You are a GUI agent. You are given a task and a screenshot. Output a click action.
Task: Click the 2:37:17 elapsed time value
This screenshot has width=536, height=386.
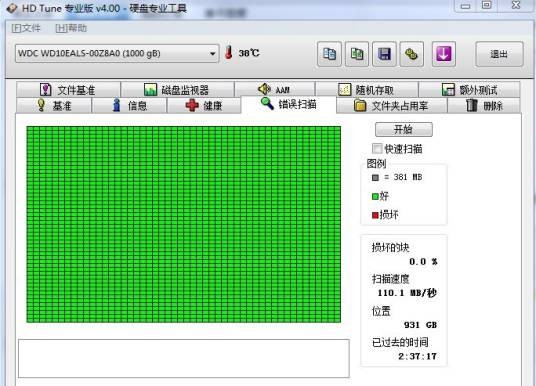tap(417, 356)
